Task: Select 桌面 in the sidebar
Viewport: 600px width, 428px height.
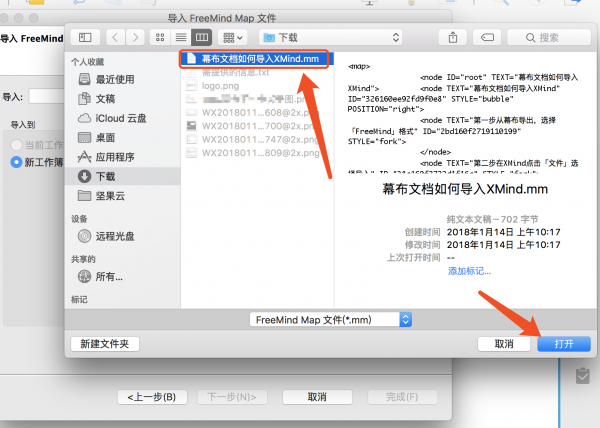Action: click(x=106, y=137)
